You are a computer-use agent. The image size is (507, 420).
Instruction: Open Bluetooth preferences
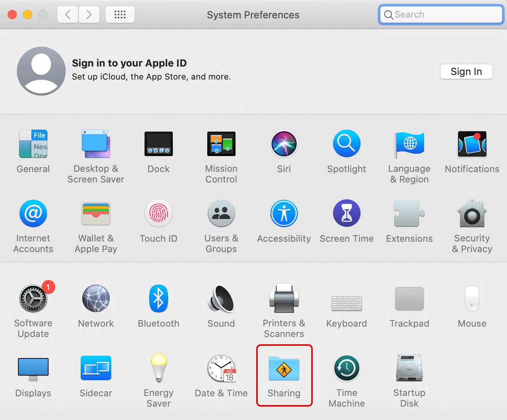pyautogui.click(x=159, y=298)
